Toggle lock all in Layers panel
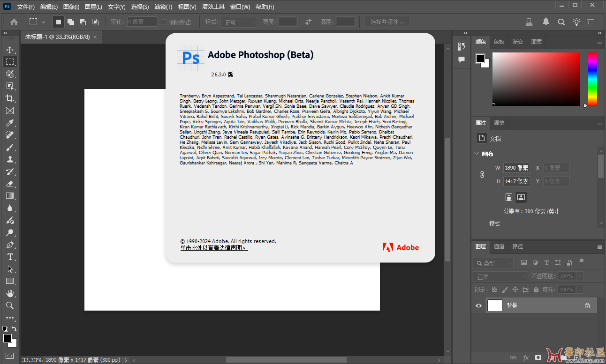 tap(536, 290)
